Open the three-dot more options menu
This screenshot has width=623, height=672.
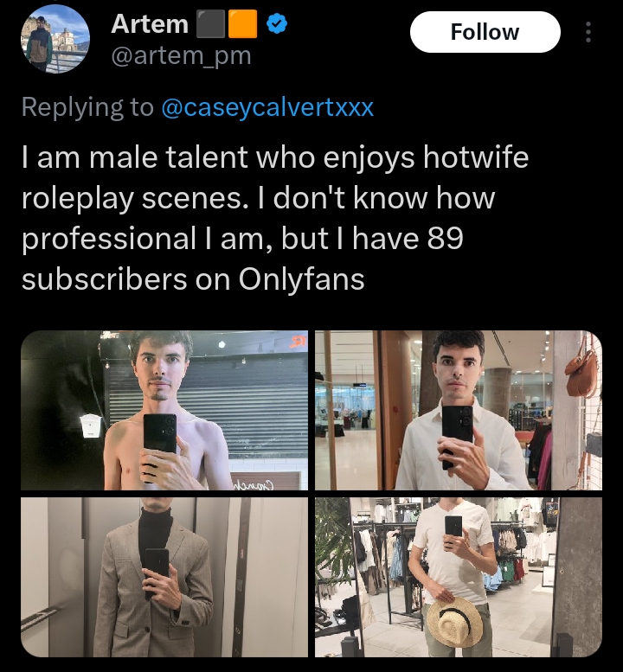tap(588, 32)
